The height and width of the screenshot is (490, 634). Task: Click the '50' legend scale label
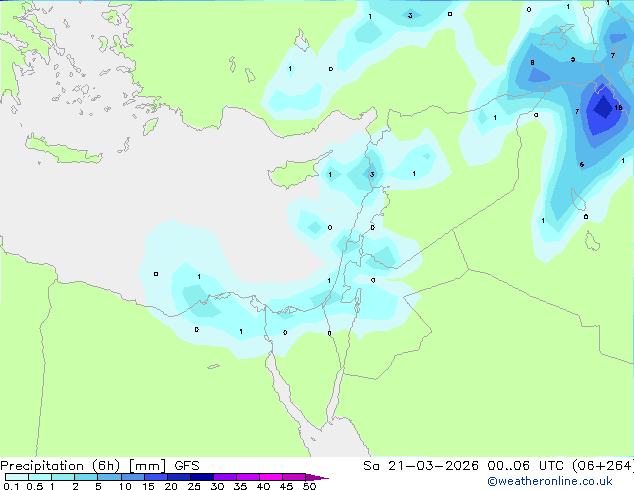309,486
